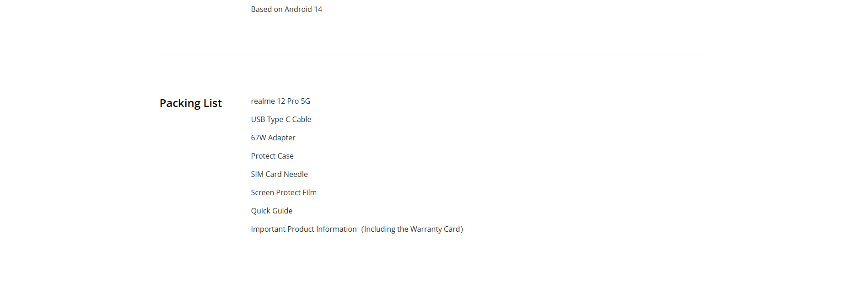Click 'Important Product Information' text

303,229
